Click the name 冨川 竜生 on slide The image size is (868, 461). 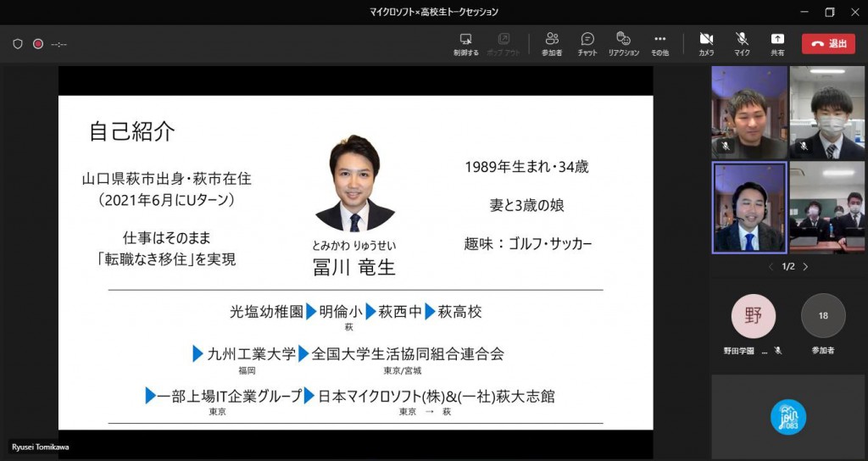coord(354,267)
